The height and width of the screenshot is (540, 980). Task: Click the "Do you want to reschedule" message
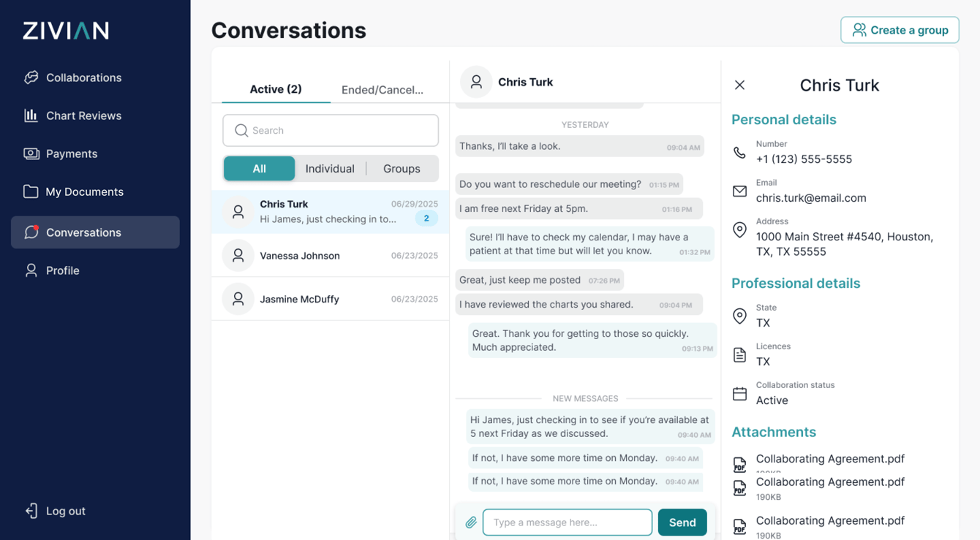(x=569, y=184)
